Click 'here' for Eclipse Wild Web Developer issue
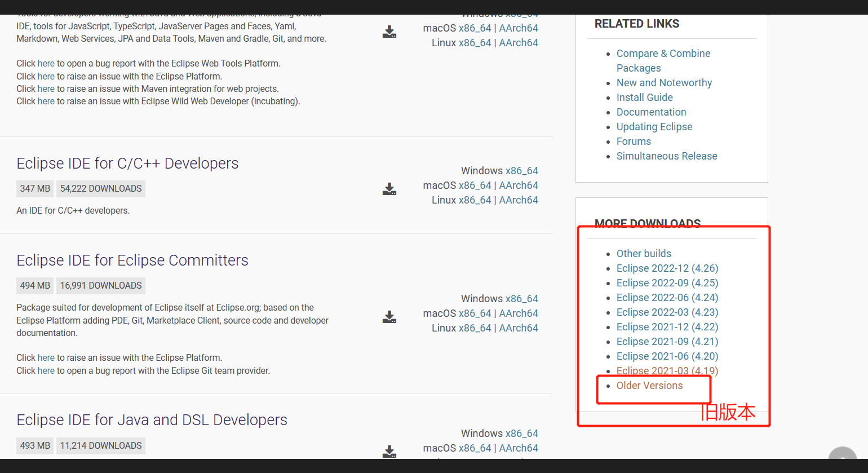 point(46,101)
